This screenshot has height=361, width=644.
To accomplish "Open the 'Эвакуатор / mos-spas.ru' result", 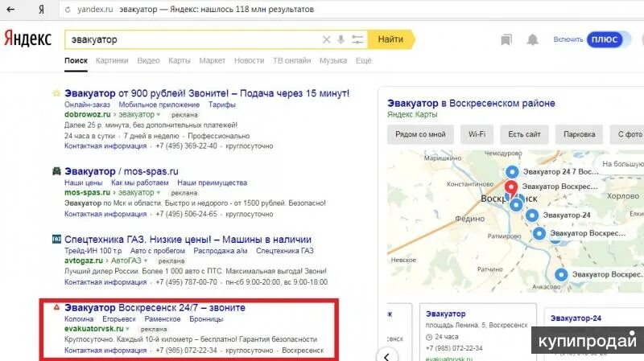I will pos(122,171).
